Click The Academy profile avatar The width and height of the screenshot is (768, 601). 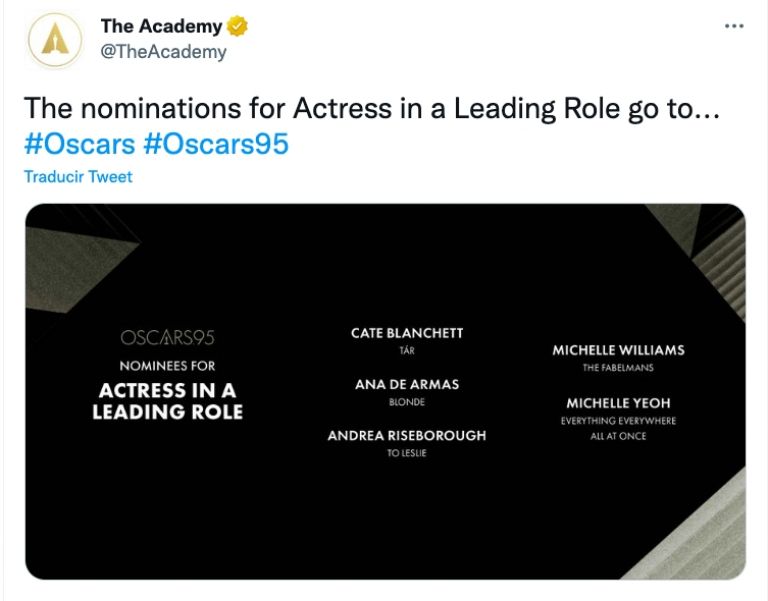click(55, 40)
